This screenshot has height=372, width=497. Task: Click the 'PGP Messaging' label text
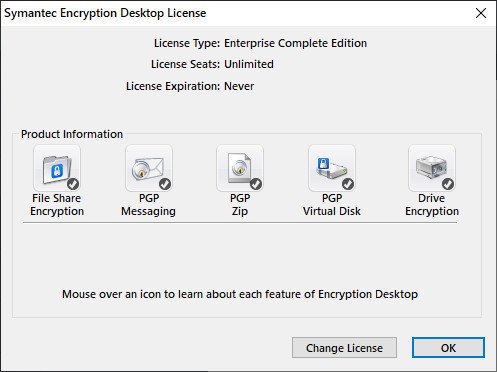point(149,205)
